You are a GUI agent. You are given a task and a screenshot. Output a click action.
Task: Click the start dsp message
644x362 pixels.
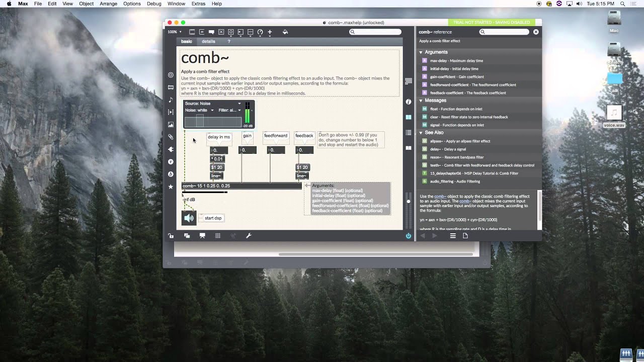(213, 218)
